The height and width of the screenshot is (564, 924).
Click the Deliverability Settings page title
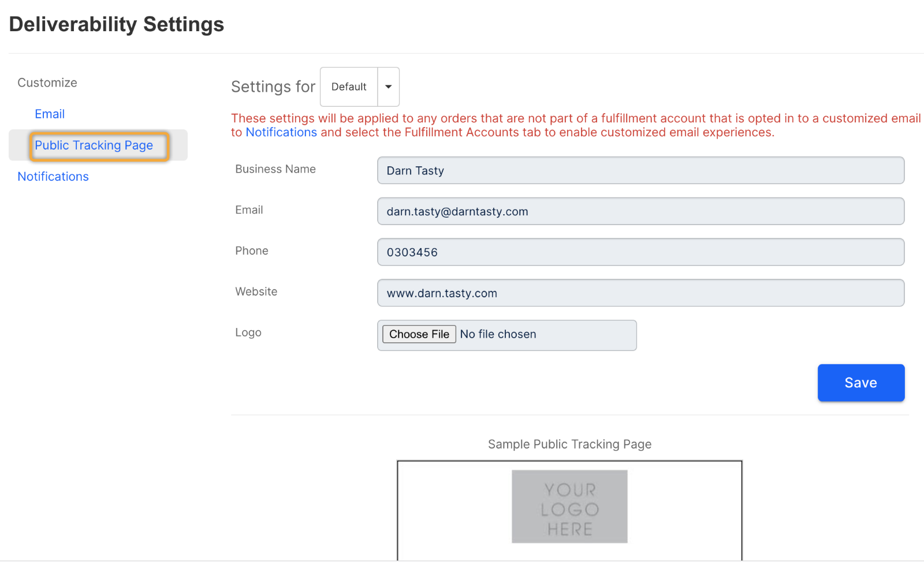tap(117, 24)
